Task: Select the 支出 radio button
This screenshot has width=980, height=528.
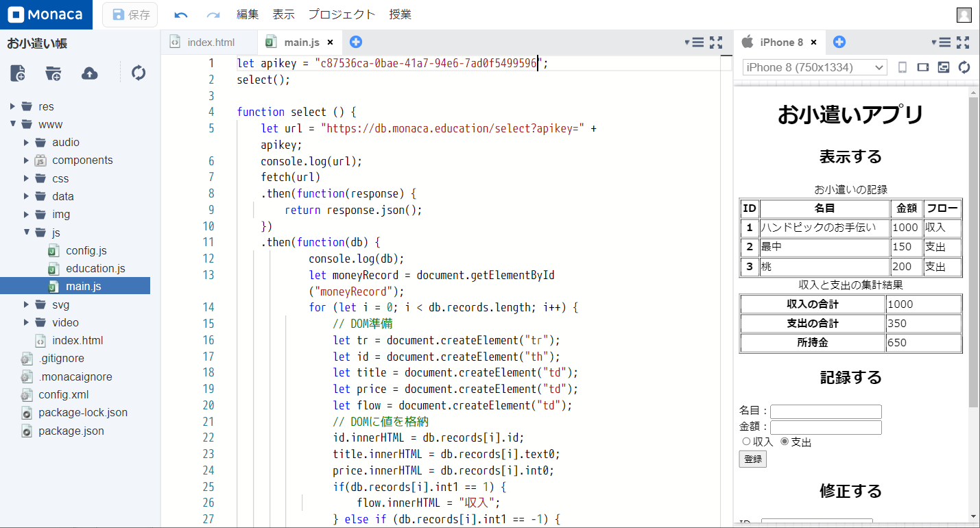Action: pyautogui.click(x=785, y=442)
